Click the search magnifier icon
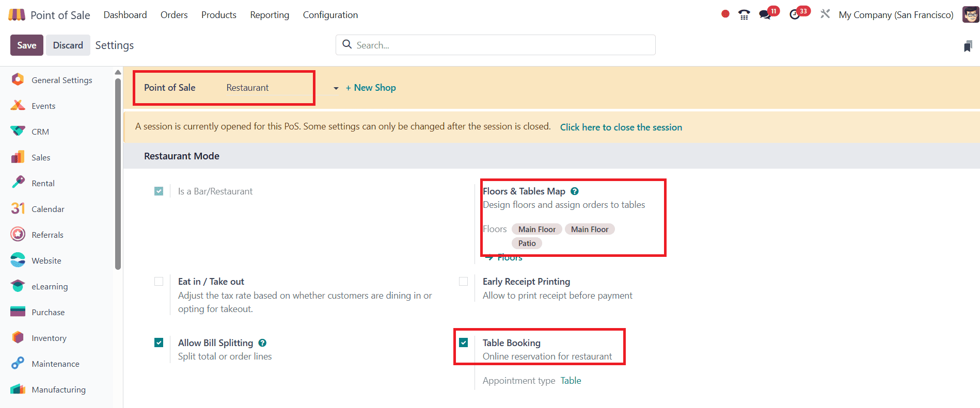Image resolution: width=980 pixels, height=408 pixels. (347, 45)
